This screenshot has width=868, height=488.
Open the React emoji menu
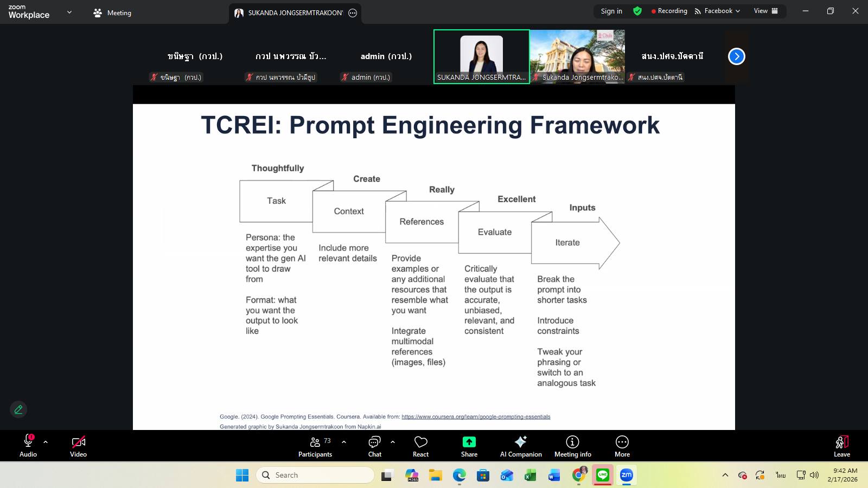pos(420,446)
